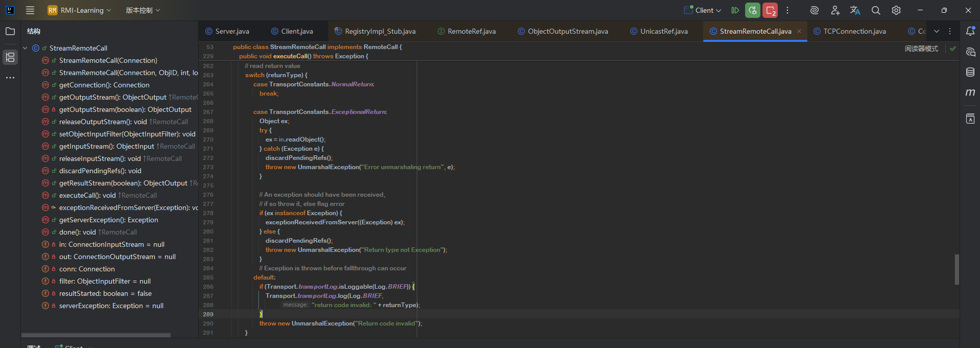Stop the running process with red button

pyautogui.click(x=770, y=10)
